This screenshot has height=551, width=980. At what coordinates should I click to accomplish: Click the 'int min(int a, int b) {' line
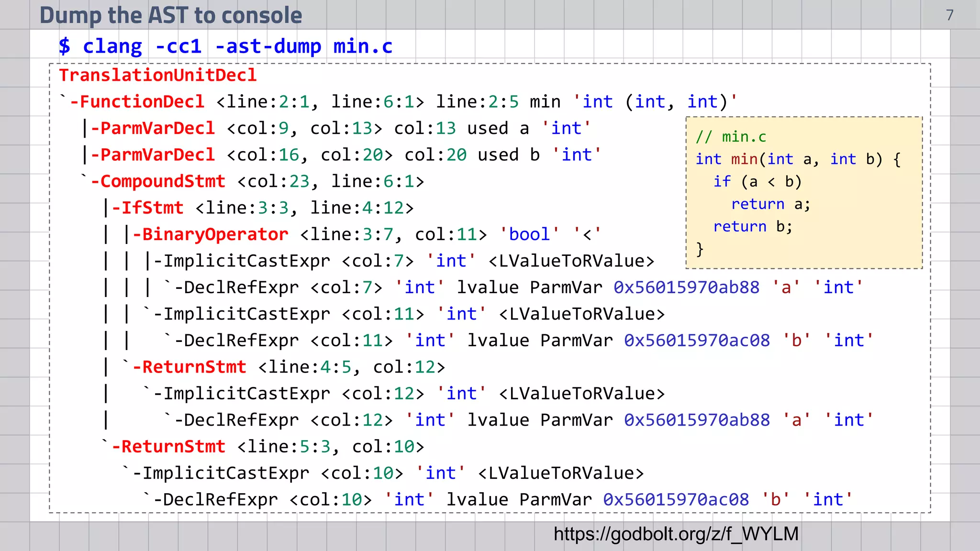(798, 159)
